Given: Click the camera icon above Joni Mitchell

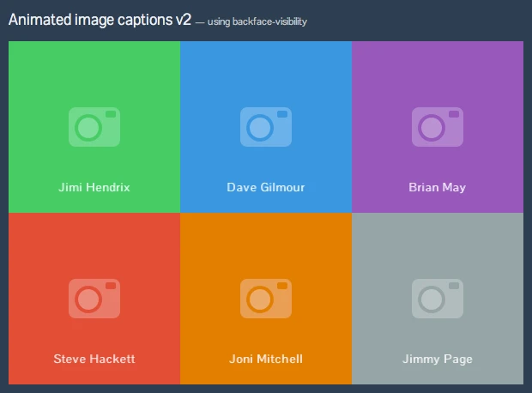Looking at the screenshot, I should click(266, 299).
